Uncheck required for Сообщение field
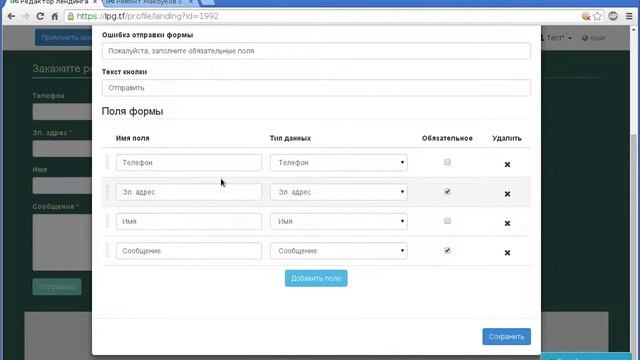 tap(447, 250)
